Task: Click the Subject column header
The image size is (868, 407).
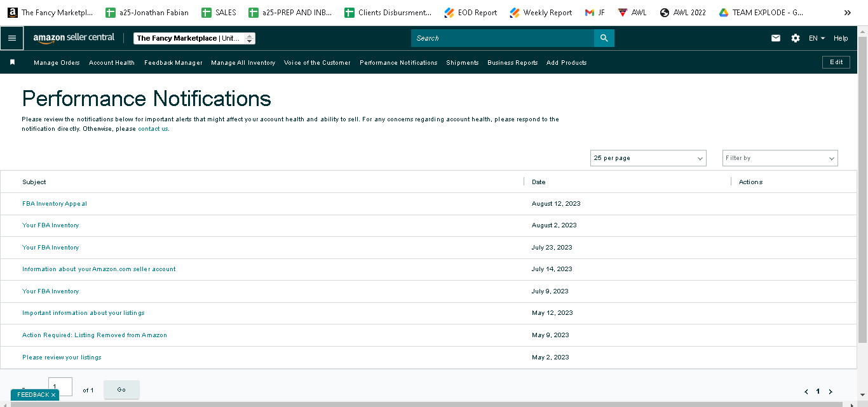Action: pyautogui.click(x=34, y=182)
